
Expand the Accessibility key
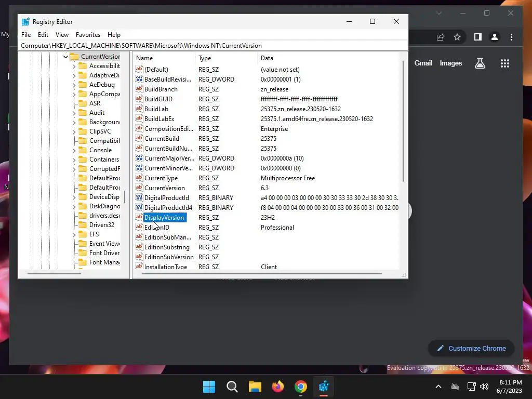point(74,66)
